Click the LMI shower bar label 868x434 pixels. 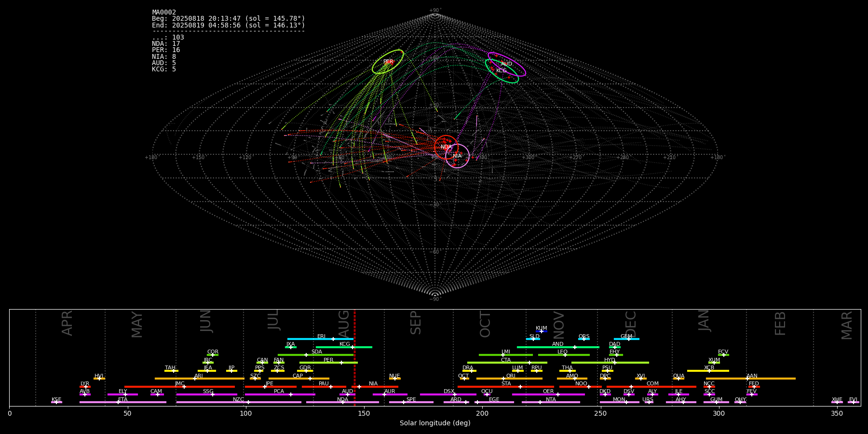[x=505, y=352]
